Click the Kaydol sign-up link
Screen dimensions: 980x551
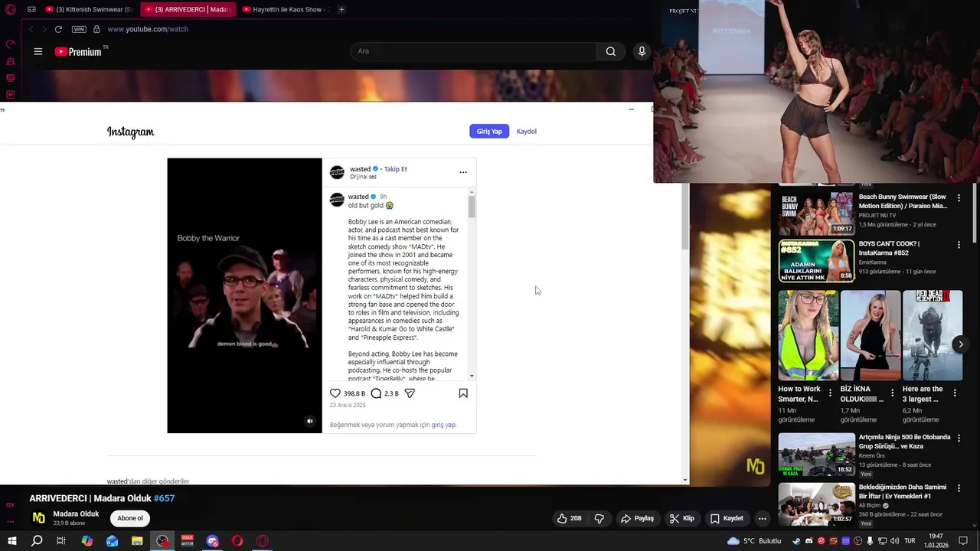[527, 132]
